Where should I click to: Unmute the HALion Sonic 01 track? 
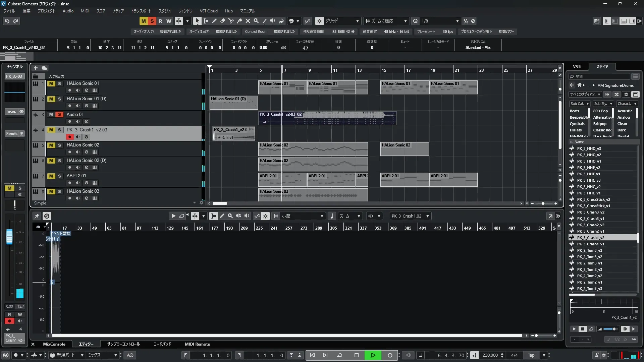pyautogui.click(x=51, y=83)
